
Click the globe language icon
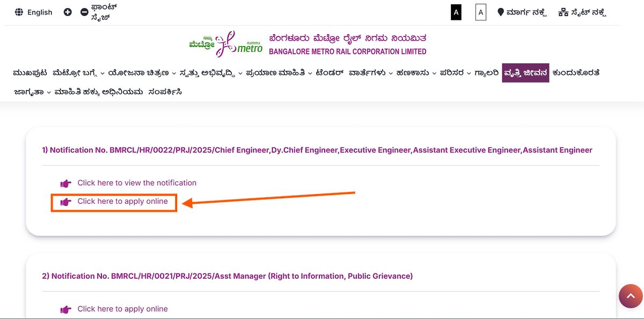coord(19,12)
